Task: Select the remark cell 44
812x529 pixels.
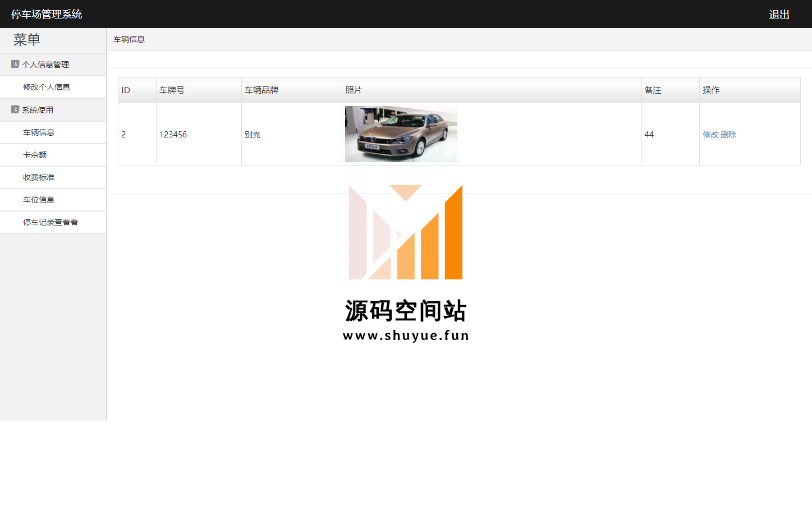Action: 671,134
